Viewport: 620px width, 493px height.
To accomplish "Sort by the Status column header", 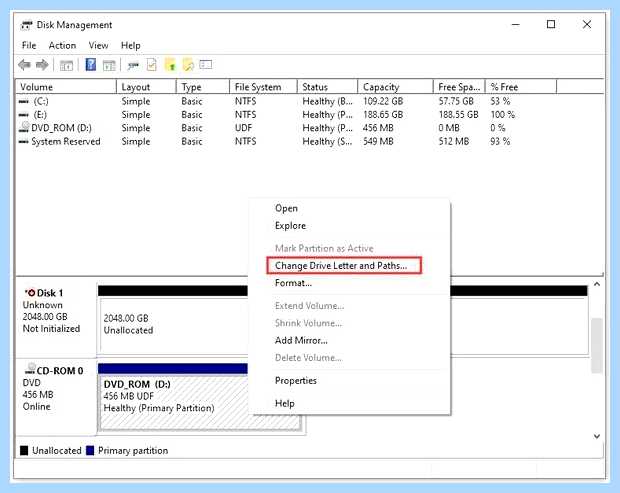I will (327, 87).
